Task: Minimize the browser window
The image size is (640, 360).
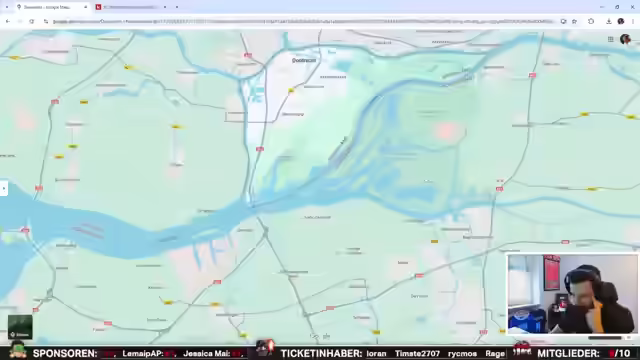Action: (x=602, y=7)
